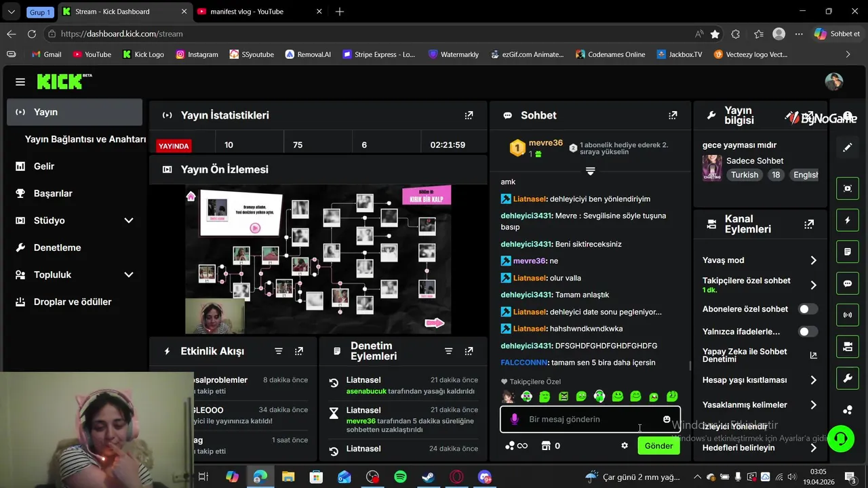Pop out the Kanal Eylemleri panel
The height and width of the screenshot is (488, 868).
point(808,224)
